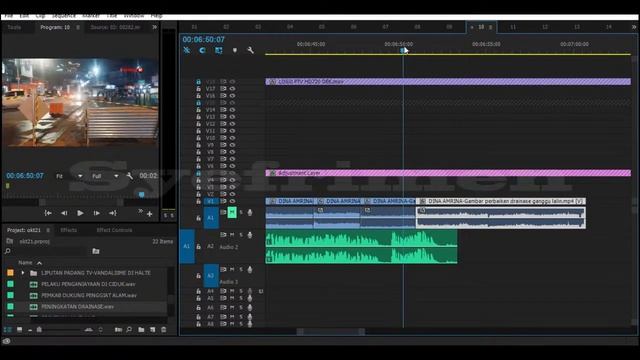This screenshot has width=640, height=360.
Task: Click search magnifier in Project panel
Action: [8, 251]
